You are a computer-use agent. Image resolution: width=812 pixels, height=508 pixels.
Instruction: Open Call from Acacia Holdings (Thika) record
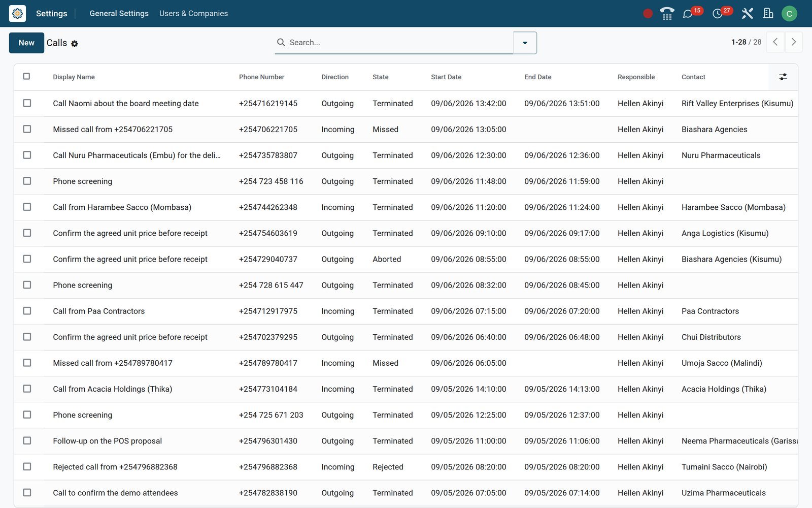(x=113, y=389)
